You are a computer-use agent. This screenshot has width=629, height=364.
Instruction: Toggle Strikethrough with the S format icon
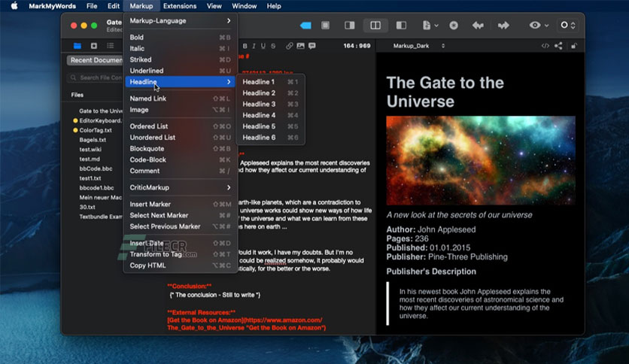tap(273, 46)
